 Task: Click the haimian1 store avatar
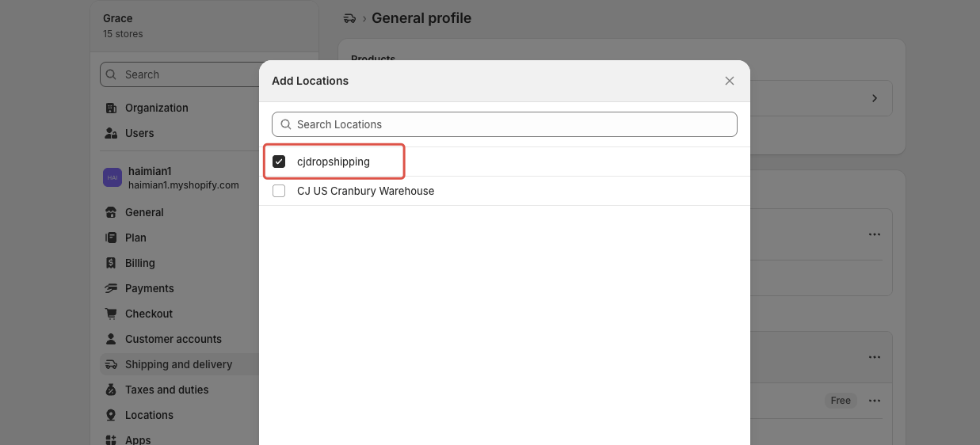pos(112,177)
